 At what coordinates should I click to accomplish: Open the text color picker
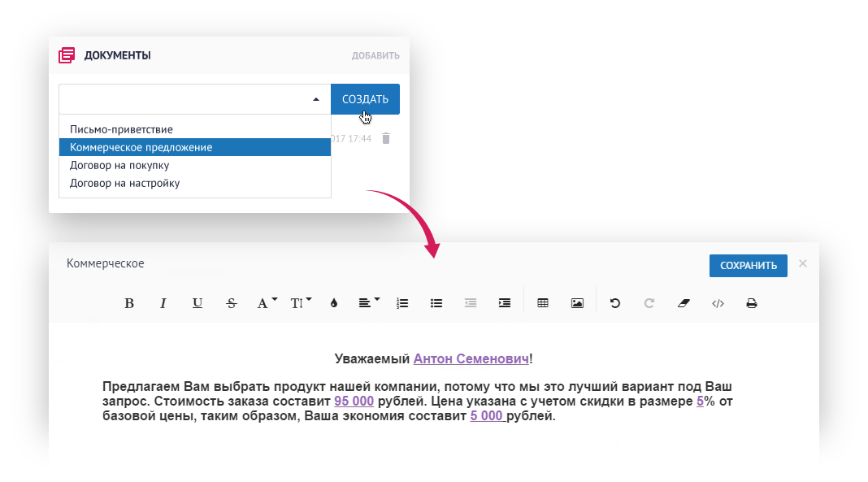(333, 303)
